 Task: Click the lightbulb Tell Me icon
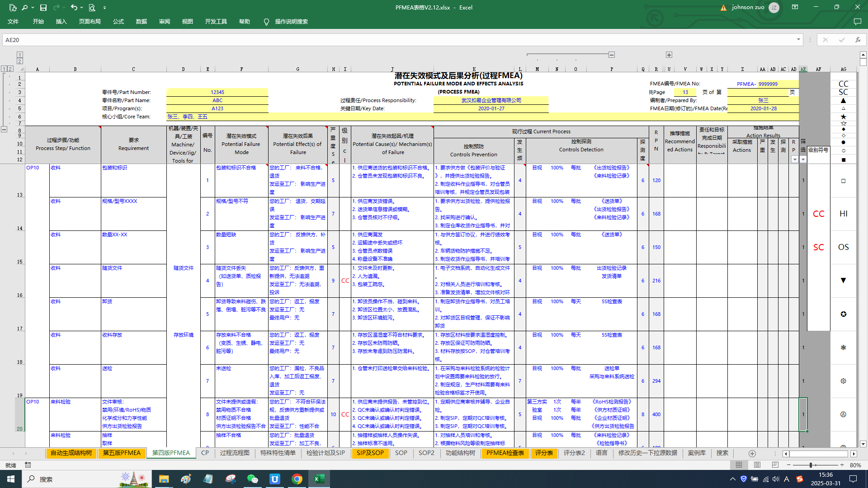266,22
